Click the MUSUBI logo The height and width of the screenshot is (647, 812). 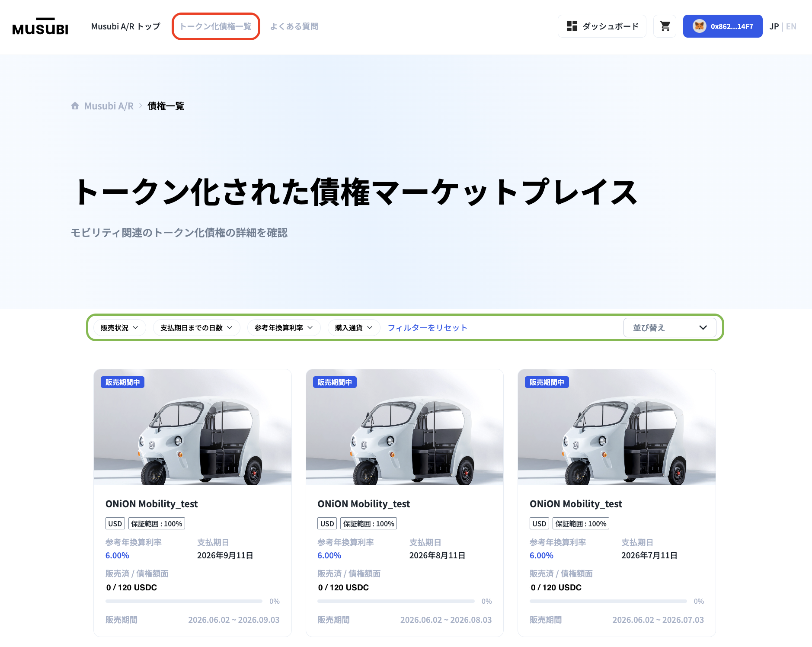[40, 26]
